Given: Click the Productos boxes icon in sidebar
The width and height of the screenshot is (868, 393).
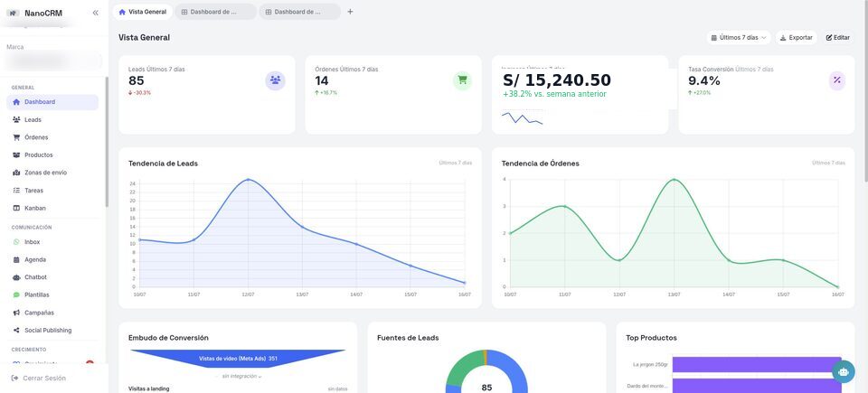Looking at the screenshot, I should 16,155.
